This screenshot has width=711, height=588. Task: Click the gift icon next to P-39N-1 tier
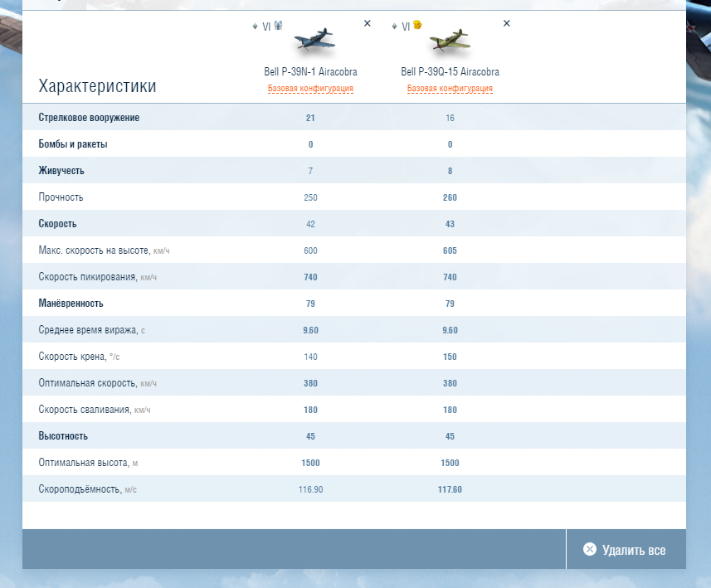[x=278, y=26]
